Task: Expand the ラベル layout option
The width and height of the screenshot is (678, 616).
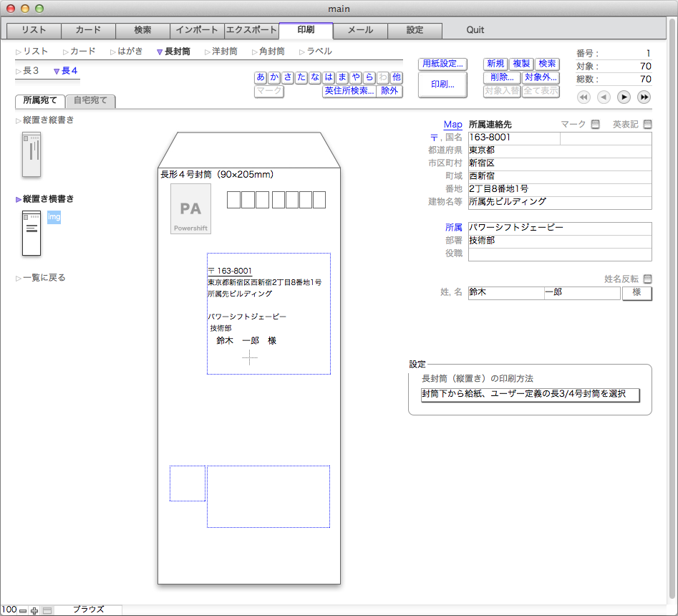Action: point(315,52)
